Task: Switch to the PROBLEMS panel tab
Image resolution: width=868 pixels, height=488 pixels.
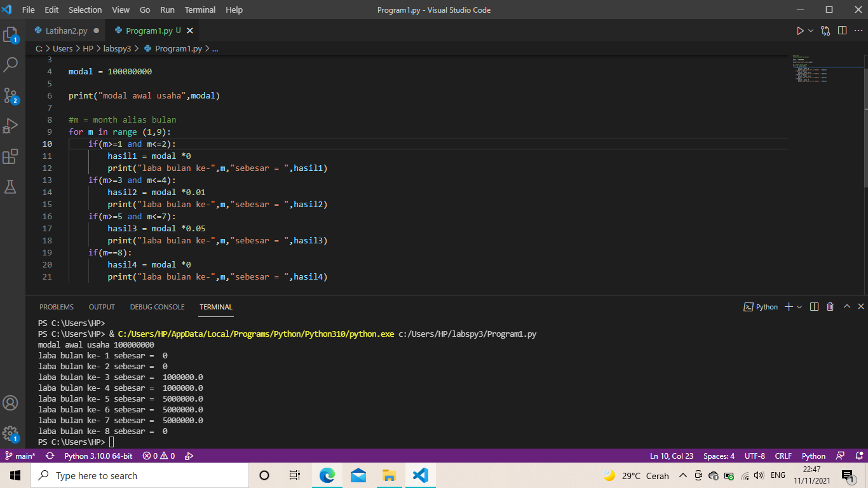Action: [x=57, y=307]
